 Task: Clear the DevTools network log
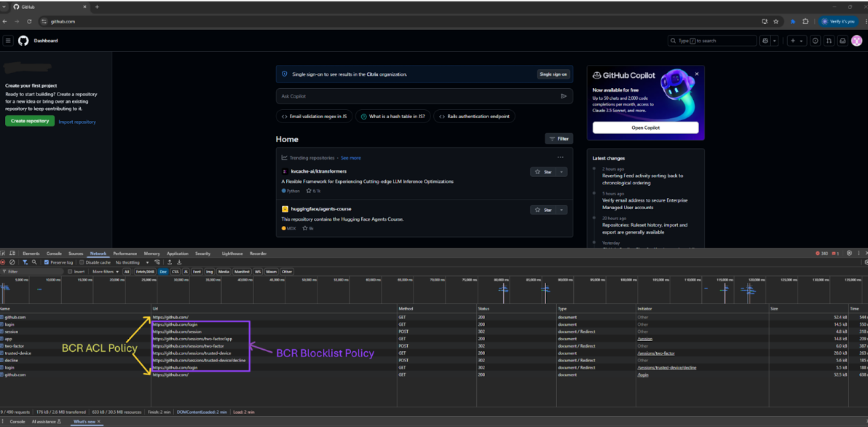click(12, 262)
